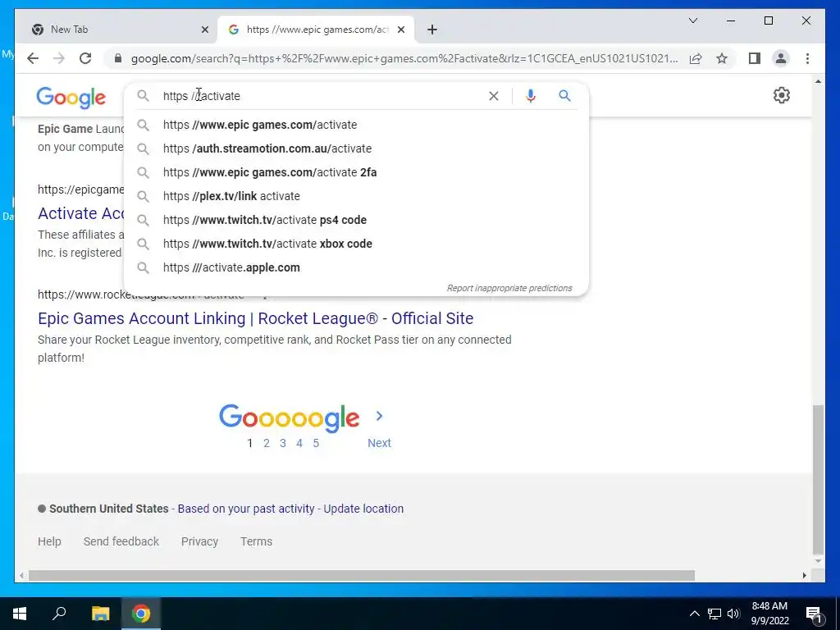Click Based on your past activity
Screen dimensions: 840x630
coord(246,509)
